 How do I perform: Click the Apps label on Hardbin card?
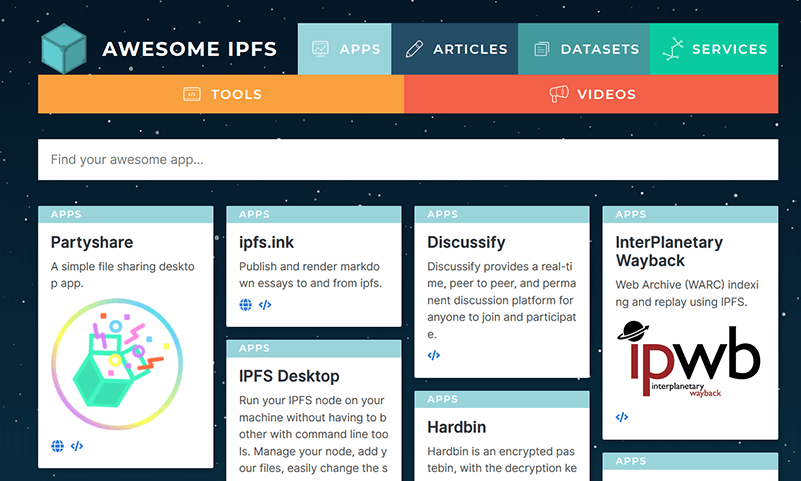(443, 399)
